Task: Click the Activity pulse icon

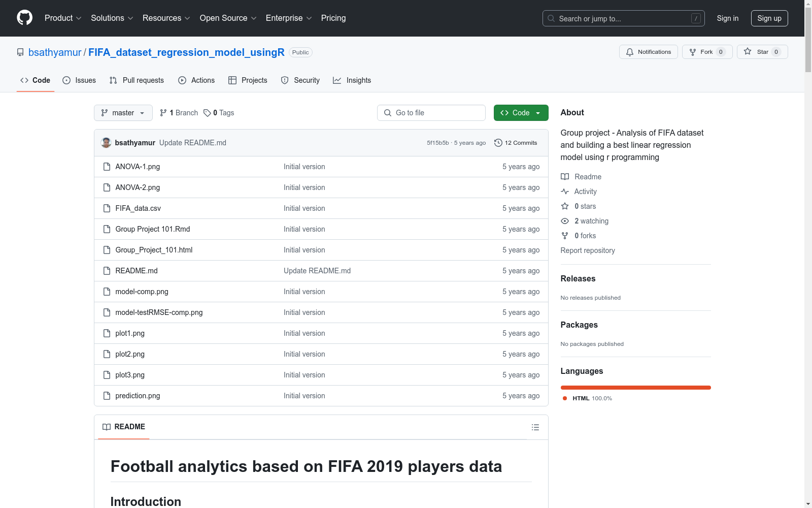Action: click(565, 192)
